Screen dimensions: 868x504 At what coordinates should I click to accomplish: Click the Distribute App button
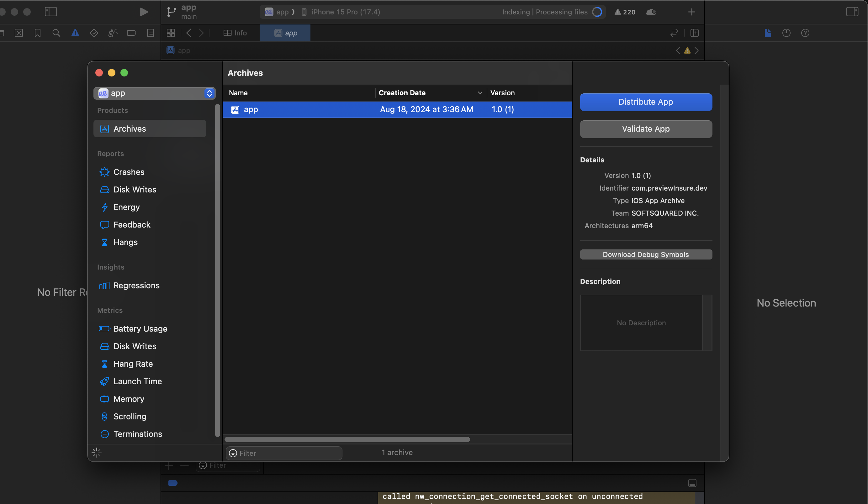pos(645,102)
